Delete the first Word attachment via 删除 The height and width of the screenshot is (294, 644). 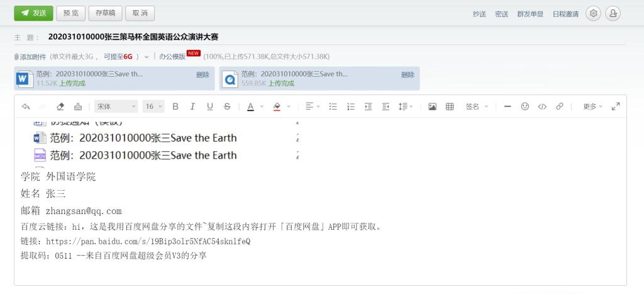203,74
